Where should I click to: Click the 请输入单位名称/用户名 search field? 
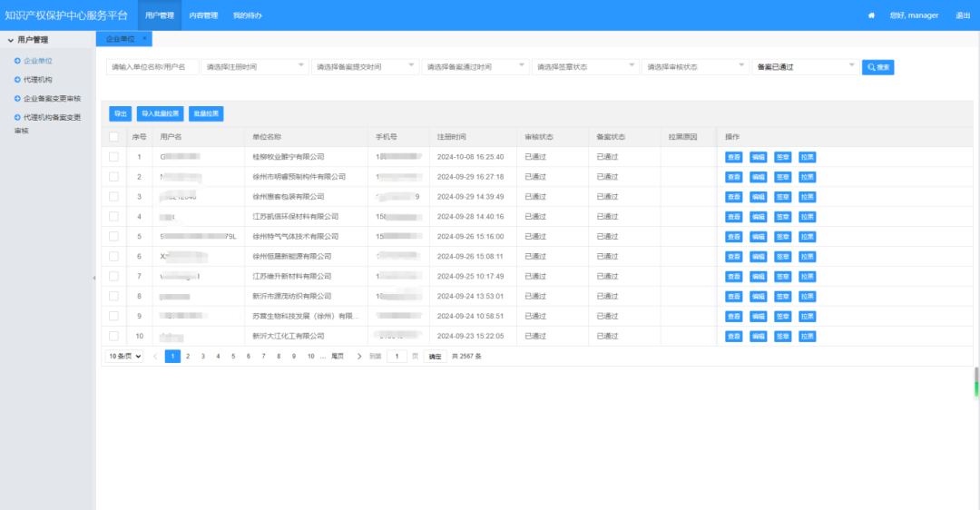(x=152, y=67)
